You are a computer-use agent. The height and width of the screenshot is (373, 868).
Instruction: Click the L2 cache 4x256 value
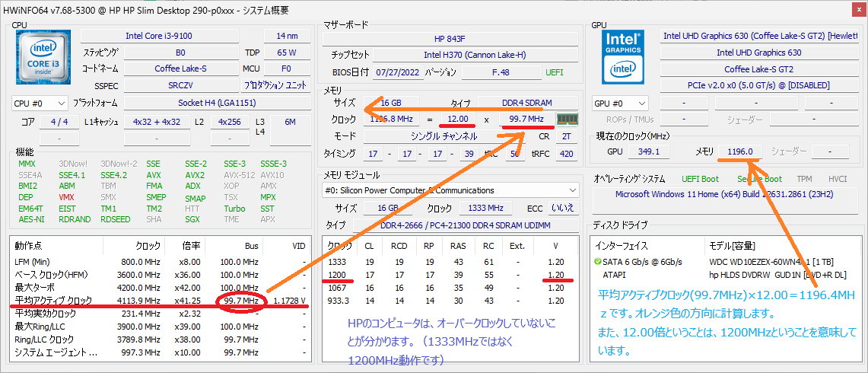(230, 122)
